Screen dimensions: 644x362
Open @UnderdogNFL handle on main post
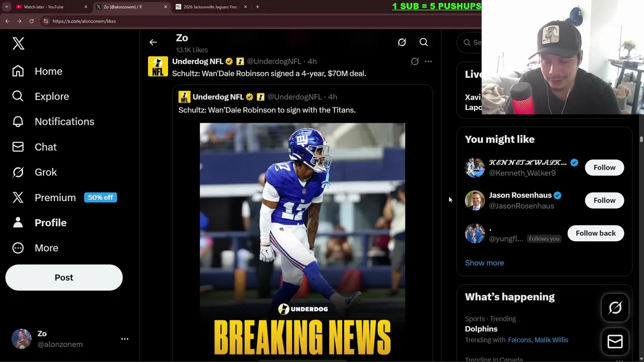(x=274, y=61)
